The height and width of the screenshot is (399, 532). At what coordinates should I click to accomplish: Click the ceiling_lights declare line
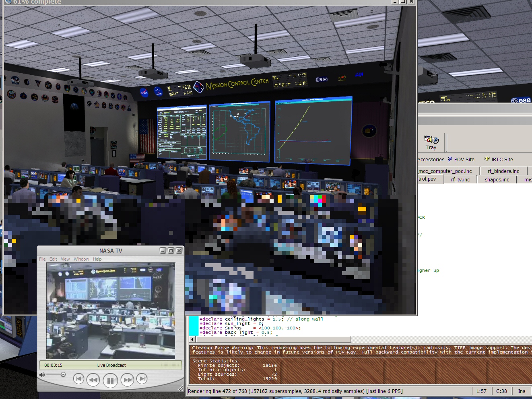261,319
